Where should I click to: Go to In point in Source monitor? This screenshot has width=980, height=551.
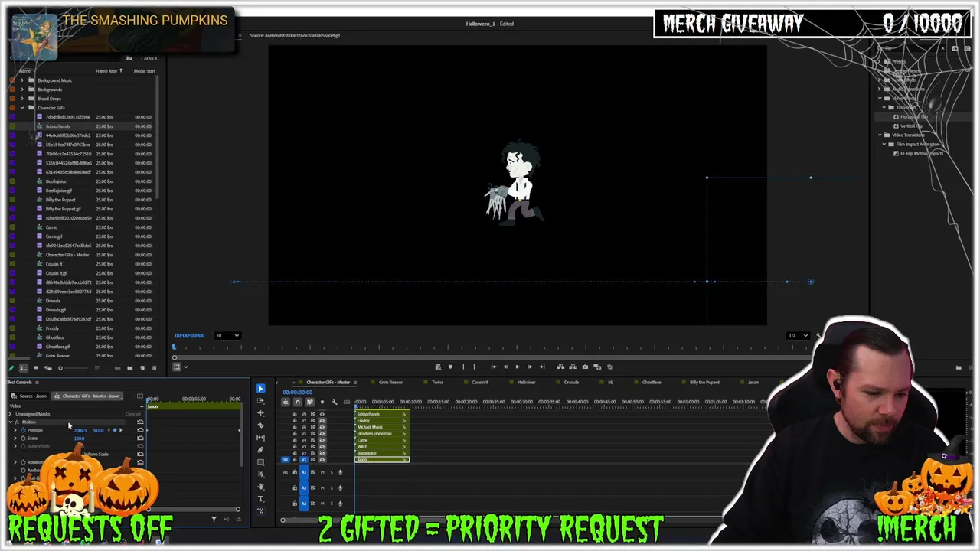(494, 367)
